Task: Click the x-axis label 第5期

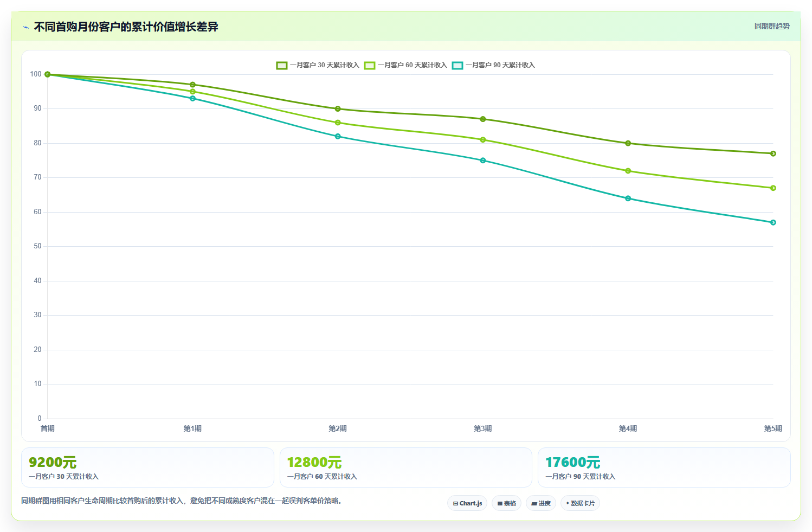Action: 773,428
